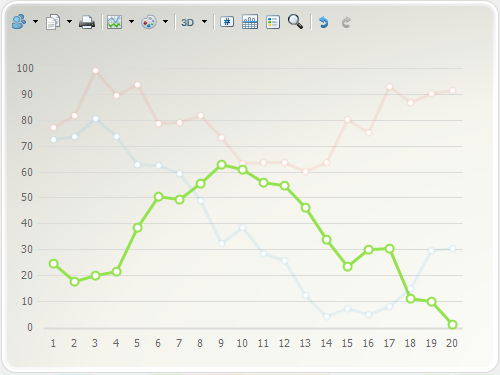Select green series point at x 1

click(x=54, y=264)
